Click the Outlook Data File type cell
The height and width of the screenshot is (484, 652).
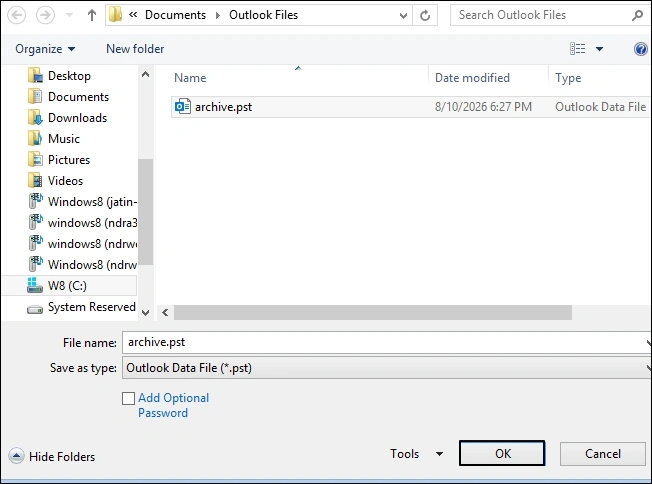tap(600, 107)
